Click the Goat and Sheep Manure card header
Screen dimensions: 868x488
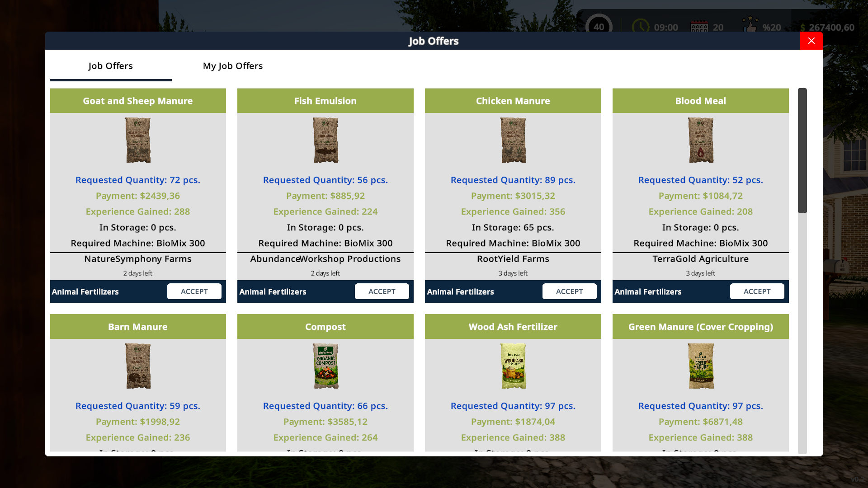pyautogui.click(x=138, y=101)
